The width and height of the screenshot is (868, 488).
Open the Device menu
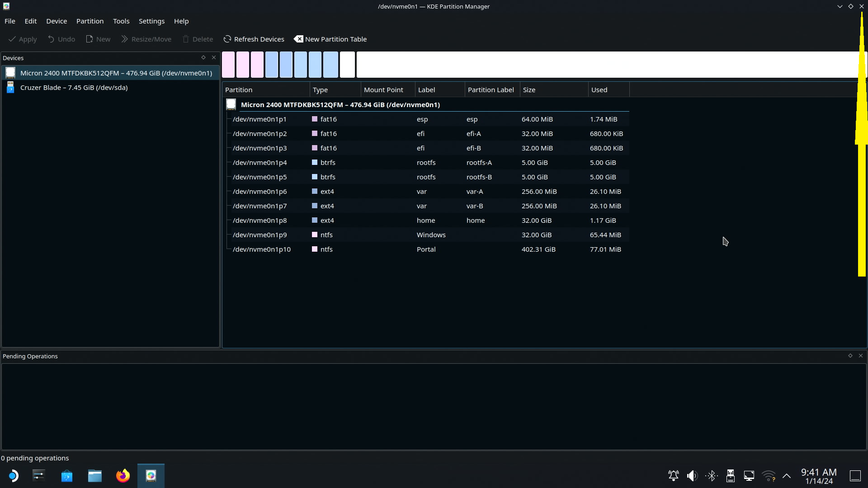click(x=57, y=21)
